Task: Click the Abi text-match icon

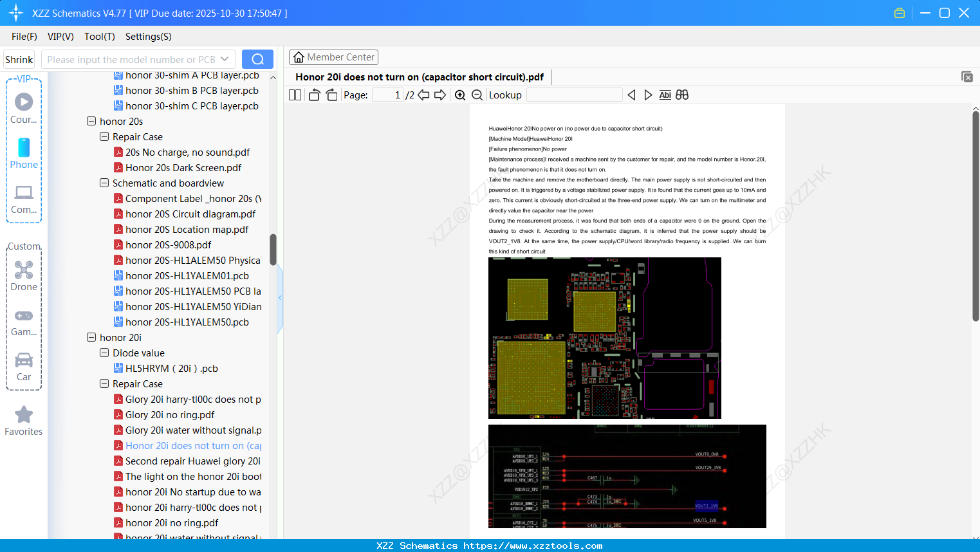Action: (665, 95)
